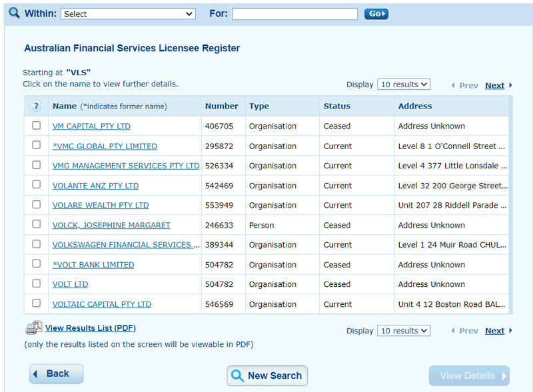Open *VMC GLOBAL PTY LIMITED details

point(105,146)
